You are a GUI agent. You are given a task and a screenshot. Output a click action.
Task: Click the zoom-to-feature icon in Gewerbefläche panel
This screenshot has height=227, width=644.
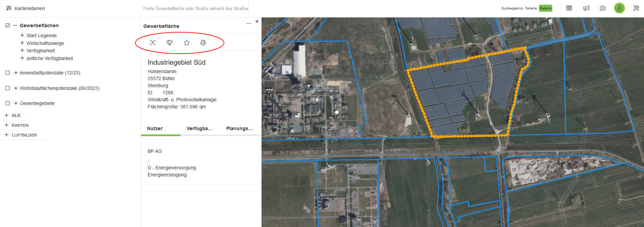[153, 43]
